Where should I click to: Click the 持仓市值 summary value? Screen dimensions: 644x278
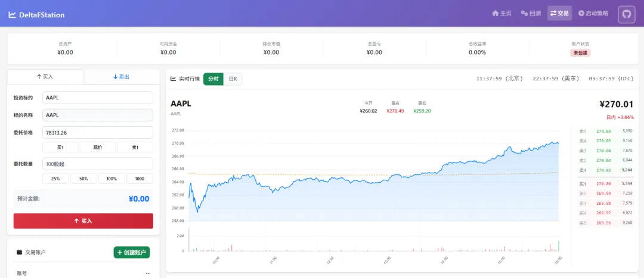click(271, 52)
